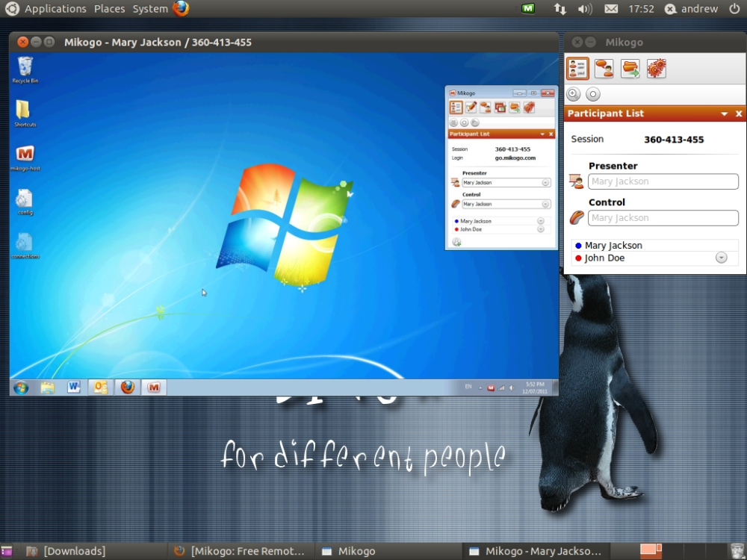The width and height of the screenshot is (747, 560).
Task: Expand John Doe's participant options arrow
Action: [x=722, y=258]
